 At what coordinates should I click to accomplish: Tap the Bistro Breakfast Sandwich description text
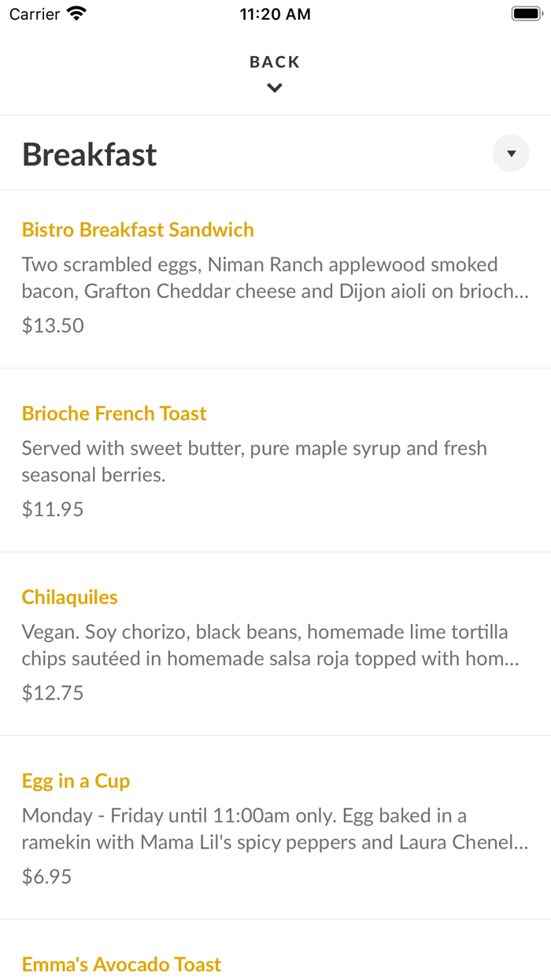click(x=275, y=278)
